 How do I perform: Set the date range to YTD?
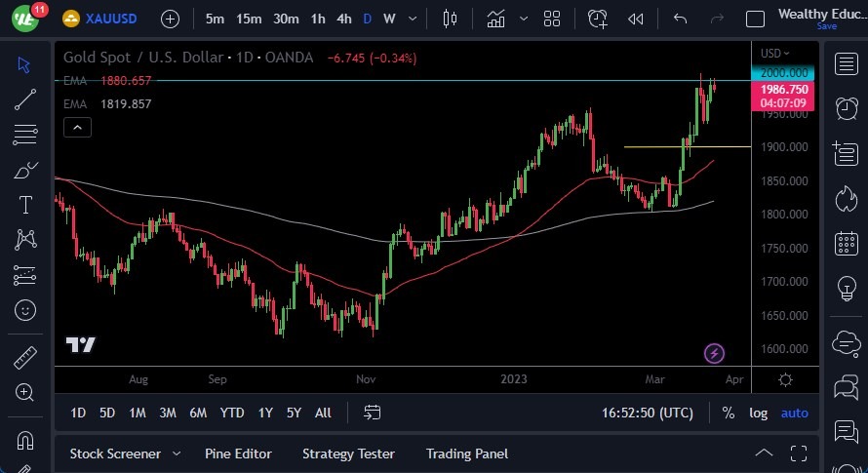tap(232, 413)
